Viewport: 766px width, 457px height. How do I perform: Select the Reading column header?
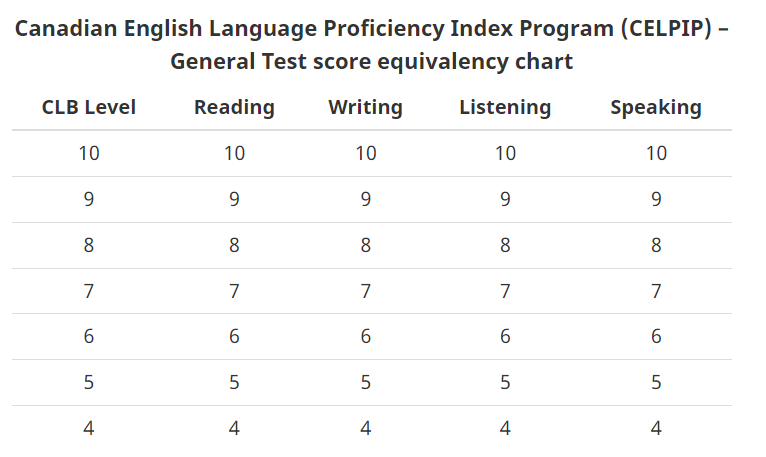pos(234,107)
